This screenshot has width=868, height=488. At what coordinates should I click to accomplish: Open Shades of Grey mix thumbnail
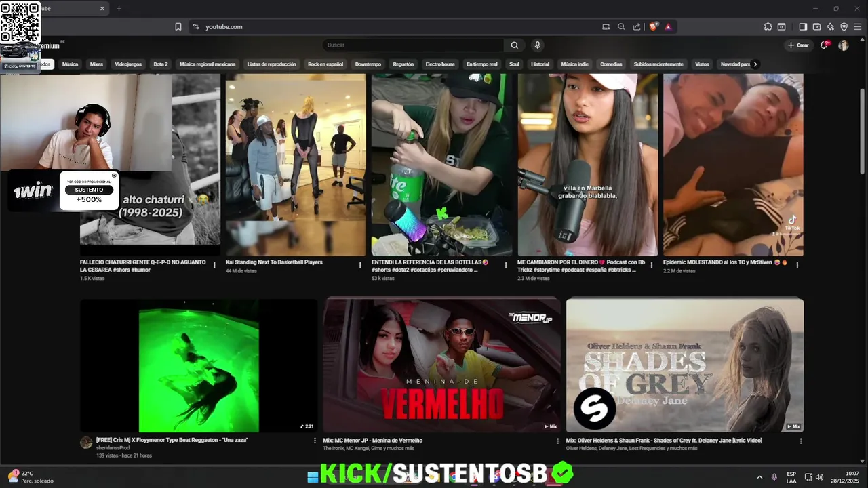coord(685,365)
